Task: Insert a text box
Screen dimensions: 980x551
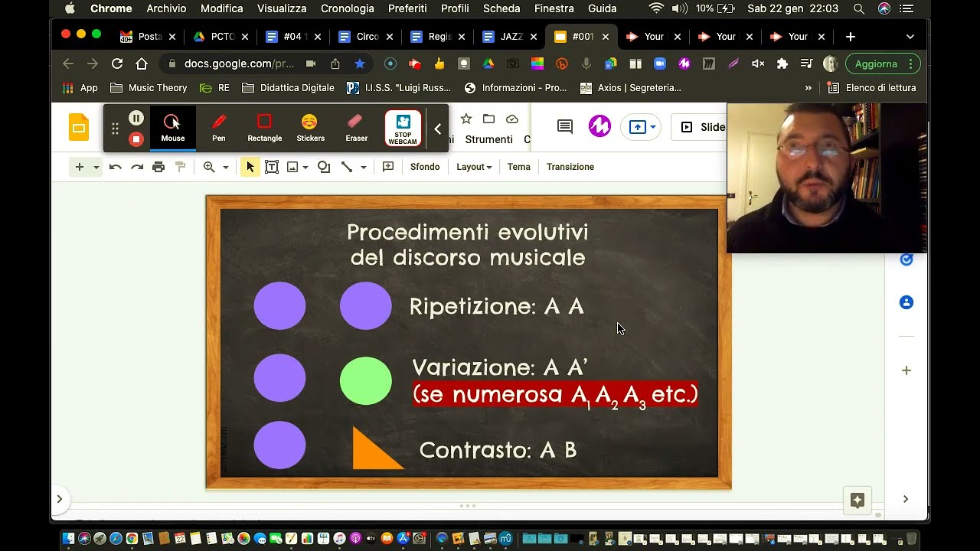Action: 272,167
